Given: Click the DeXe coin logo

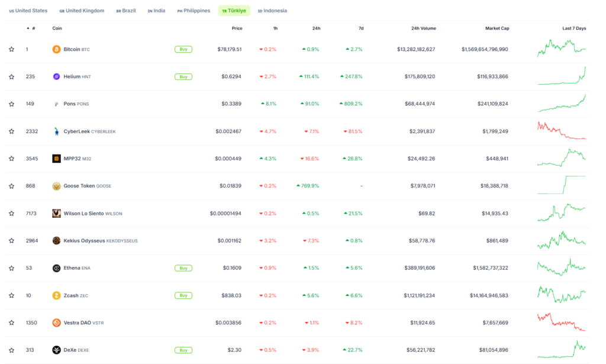Looking at the screenshot, I should [56, 350].
